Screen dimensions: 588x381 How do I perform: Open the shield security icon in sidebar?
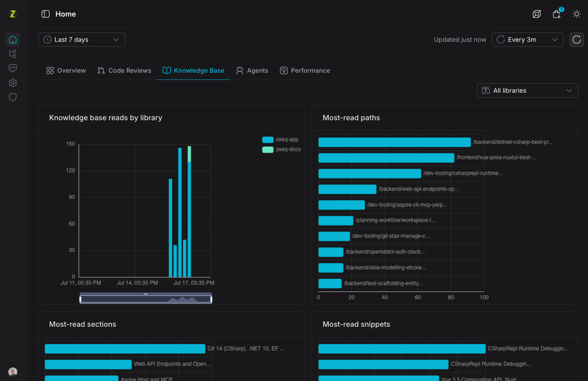click(13, 97)
